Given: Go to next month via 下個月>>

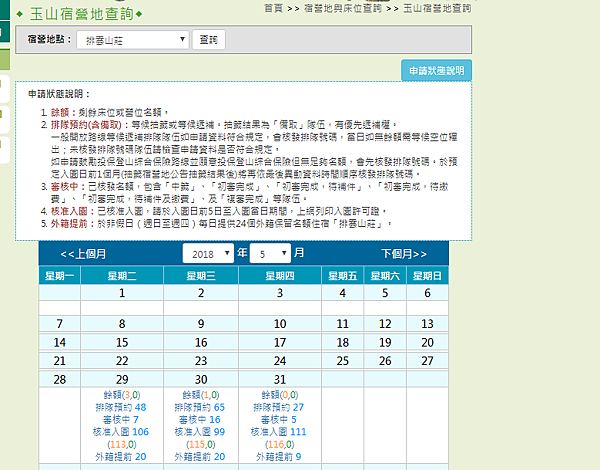Looking at the screenshot, I should point(404,254).
